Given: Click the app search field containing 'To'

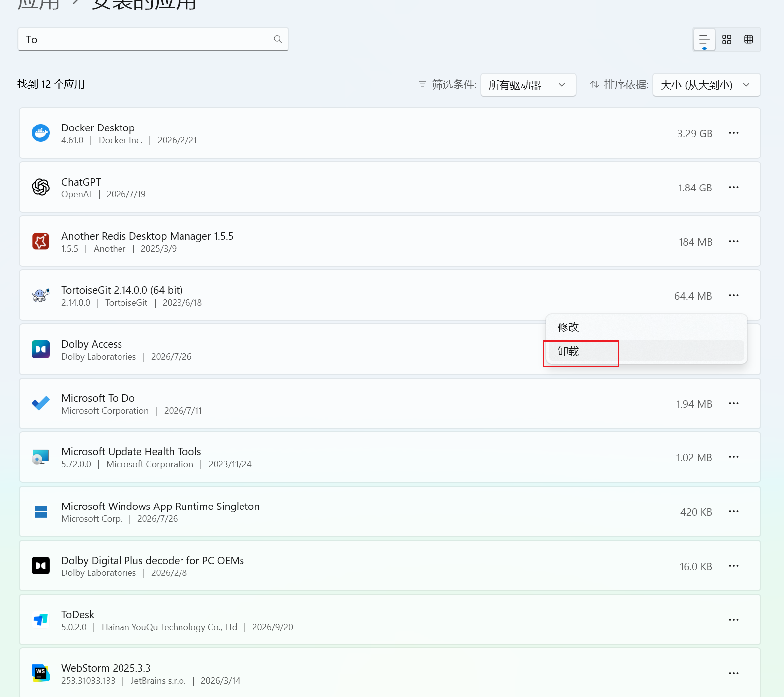Looking at the screenshot, I should coord(153,39).
